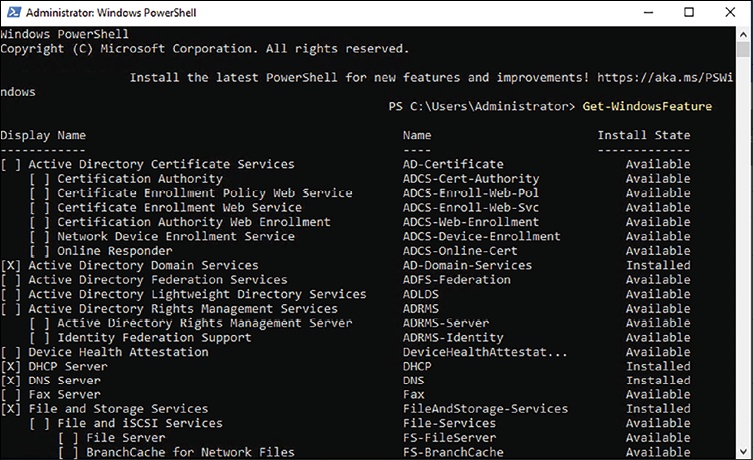Click the empty Fax Server bracket marker
The height and width of the screenshot is (460, 753).
[11, 395]
